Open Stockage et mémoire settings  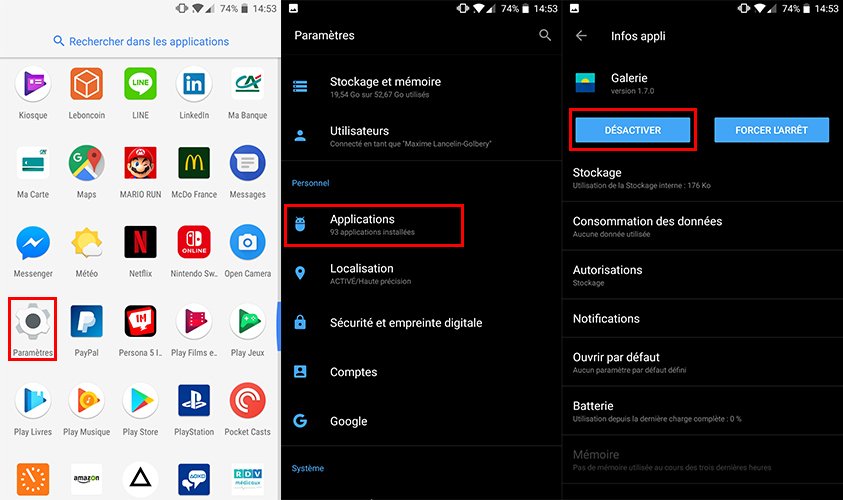coord(385,87)
